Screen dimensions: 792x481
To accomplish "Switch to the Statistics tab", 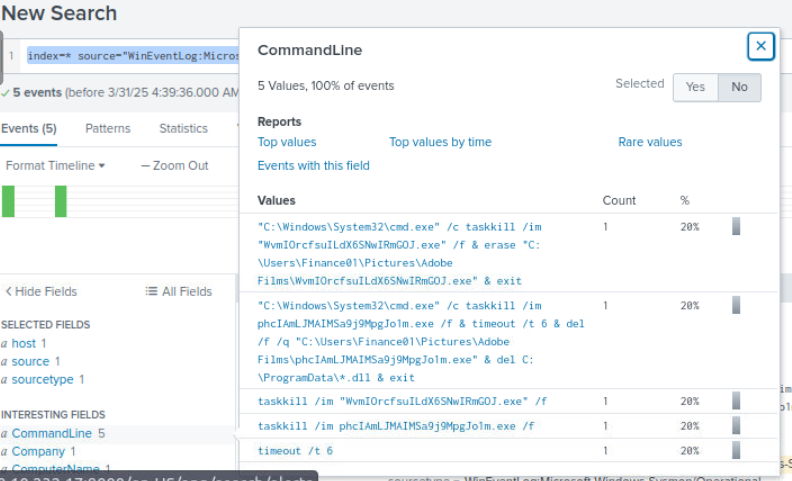I will (x=183, y=128).
